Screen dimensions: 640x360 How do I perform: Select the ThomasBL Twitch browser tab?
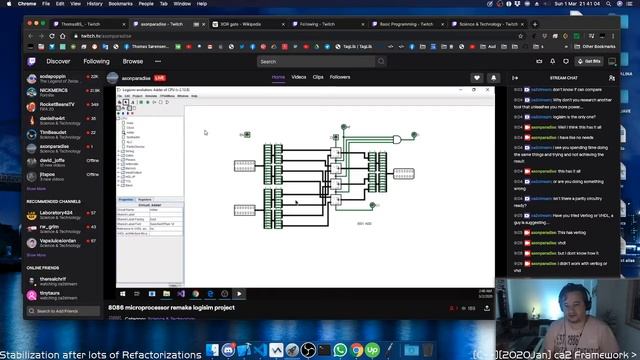(x=88, y=24)
